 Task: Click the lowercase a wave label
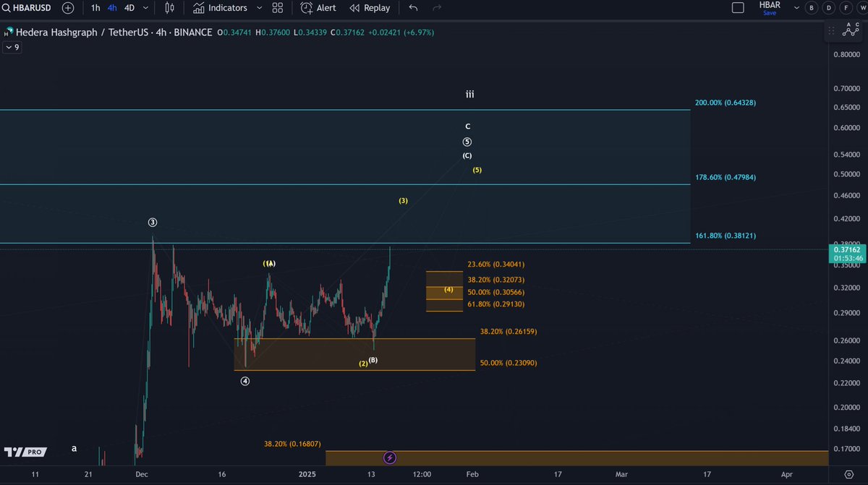74,448
